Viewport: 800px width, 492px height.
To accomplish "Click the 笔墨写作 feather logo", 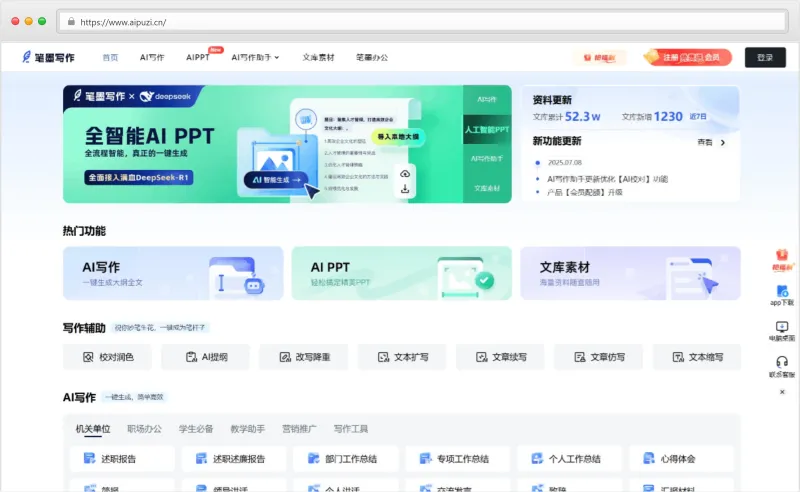I will coord(26,57).
